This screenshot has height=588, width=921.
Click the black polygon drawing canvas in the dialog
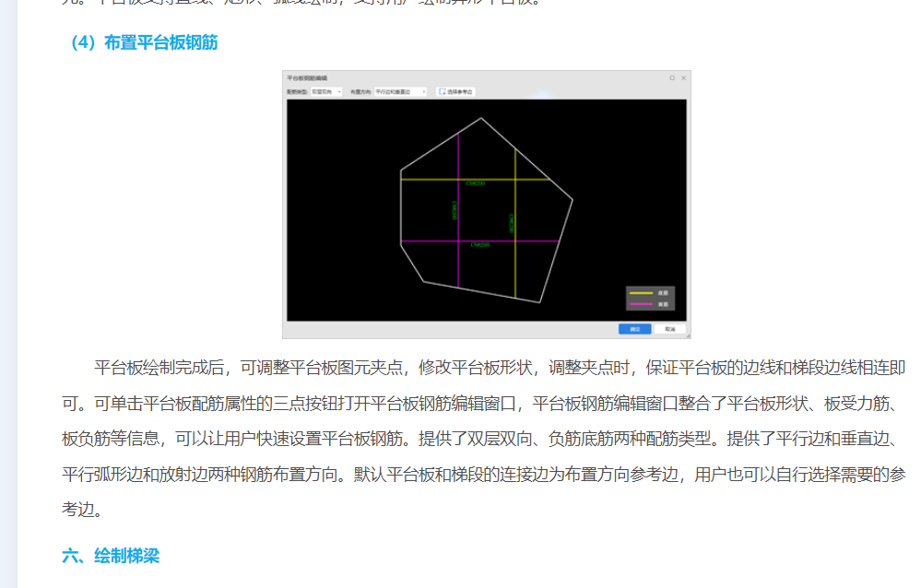[x=487, y=210]
